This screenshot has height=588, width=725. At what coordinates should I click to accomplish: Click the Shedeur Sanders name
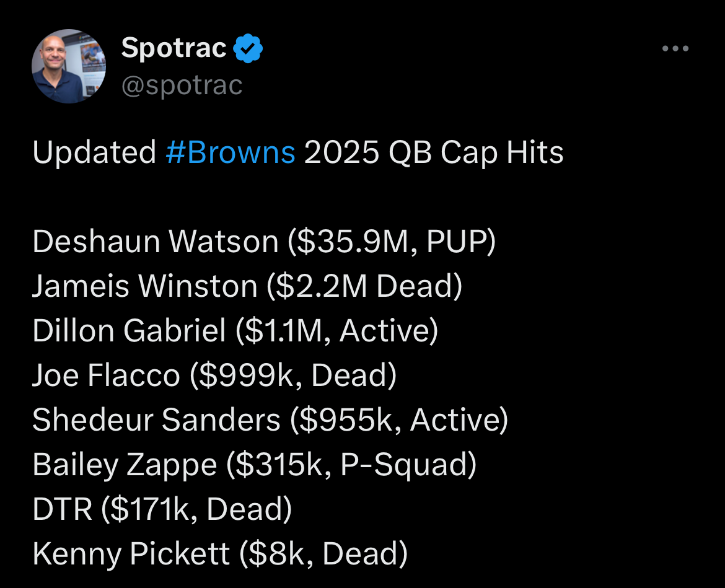pos(156,420)
